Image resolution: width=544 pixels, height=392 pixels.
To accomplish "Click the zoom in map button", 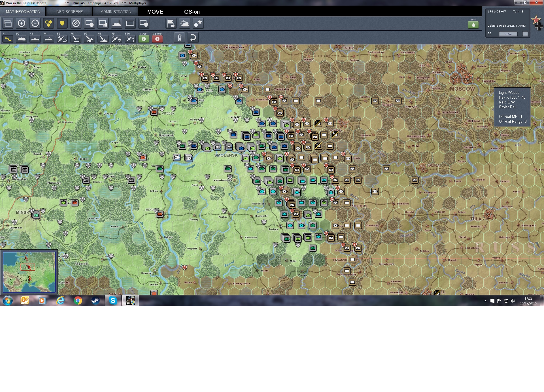I will tap(22, 24).
